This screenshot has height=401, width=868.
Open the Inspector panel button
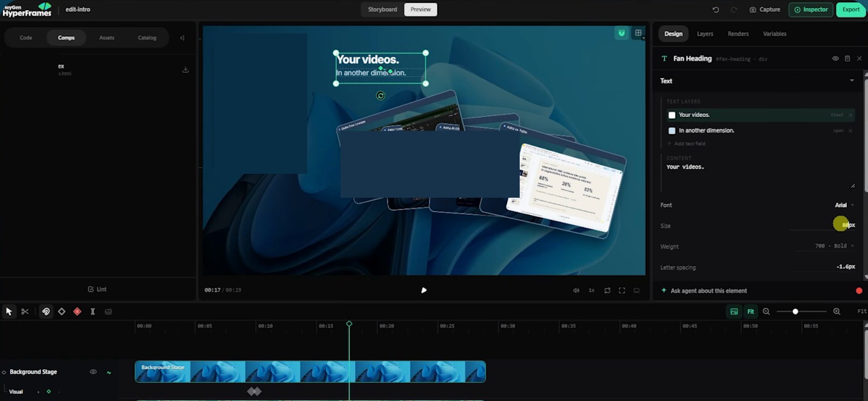[811, 9]
